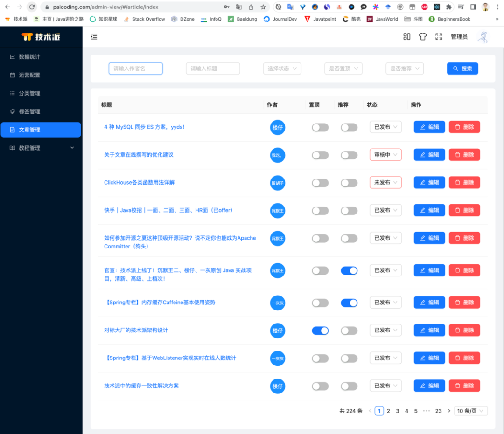Turn off 推荐 toggle for the Caffeine article
This screenshot has width=504, height=434.
[x=349, y=303]
